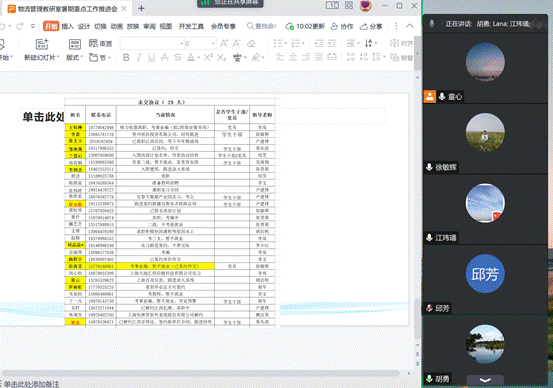Open the 协作 collaboration button
Image resolution: width=553 pixels, height=388 pixels.
(x=342, y=26)
